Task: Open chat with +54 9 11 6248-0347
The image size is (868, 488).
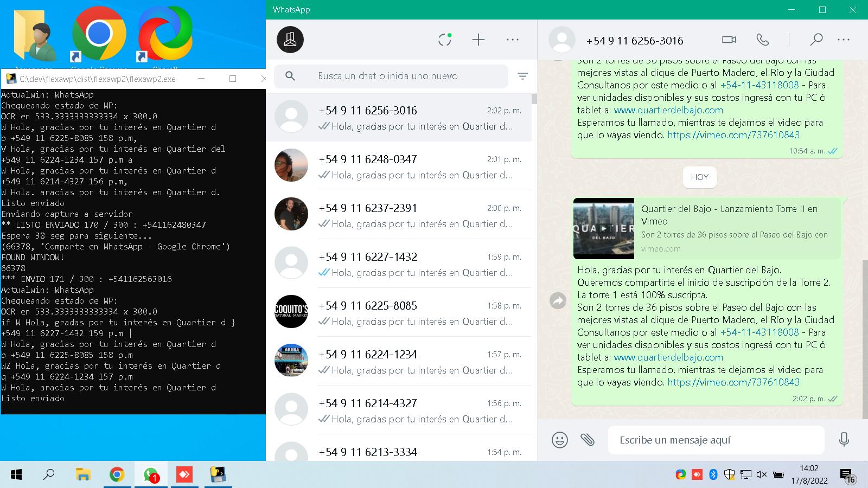Action: tap(399, 166)
